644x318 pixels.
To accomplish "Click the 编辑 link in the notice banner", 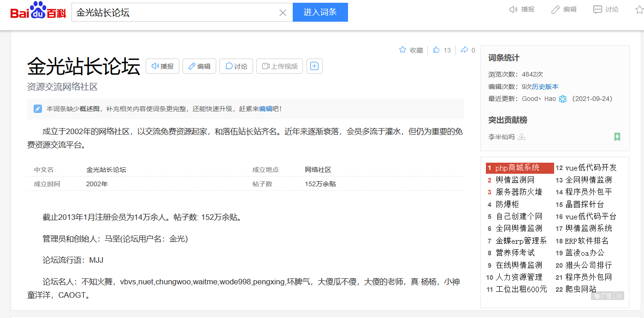I will tap(266, 109).
